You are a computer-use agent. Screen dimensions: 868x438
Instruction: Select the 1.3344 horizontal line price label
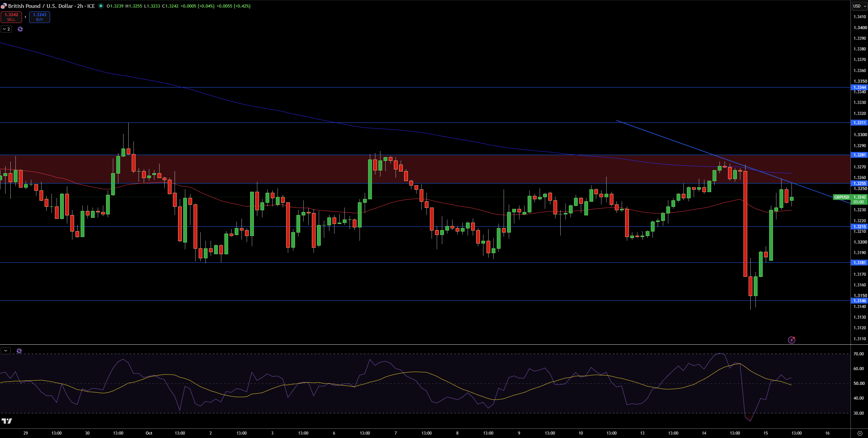(x=859, y=87)
